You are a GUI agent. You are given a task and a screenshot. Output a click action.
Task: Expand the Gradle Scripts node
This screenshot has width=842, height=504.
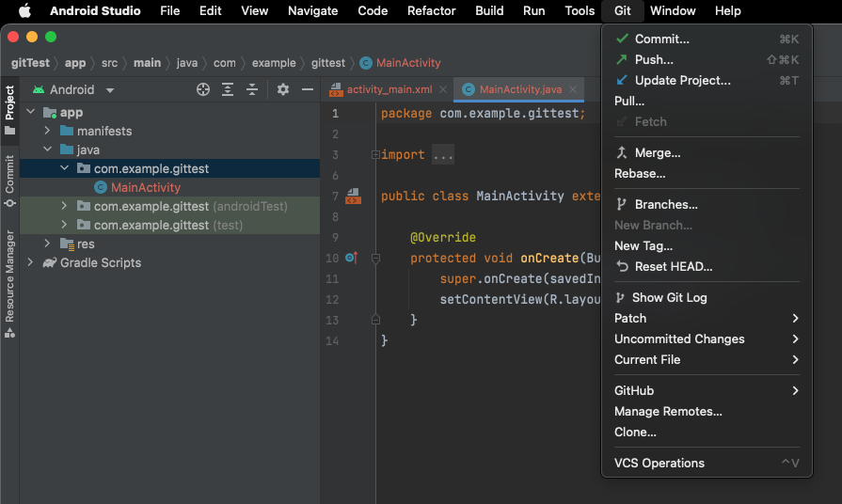click(30, 262)
